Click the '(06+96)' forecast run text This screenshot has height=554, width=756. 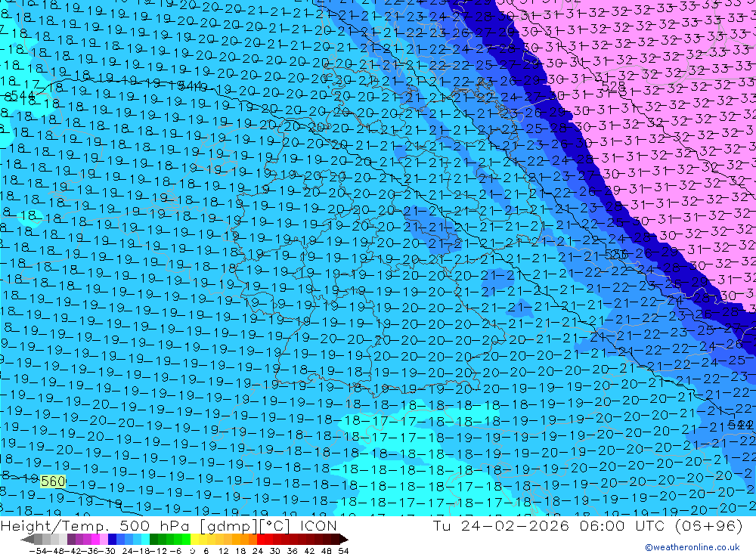coord(709,525)
